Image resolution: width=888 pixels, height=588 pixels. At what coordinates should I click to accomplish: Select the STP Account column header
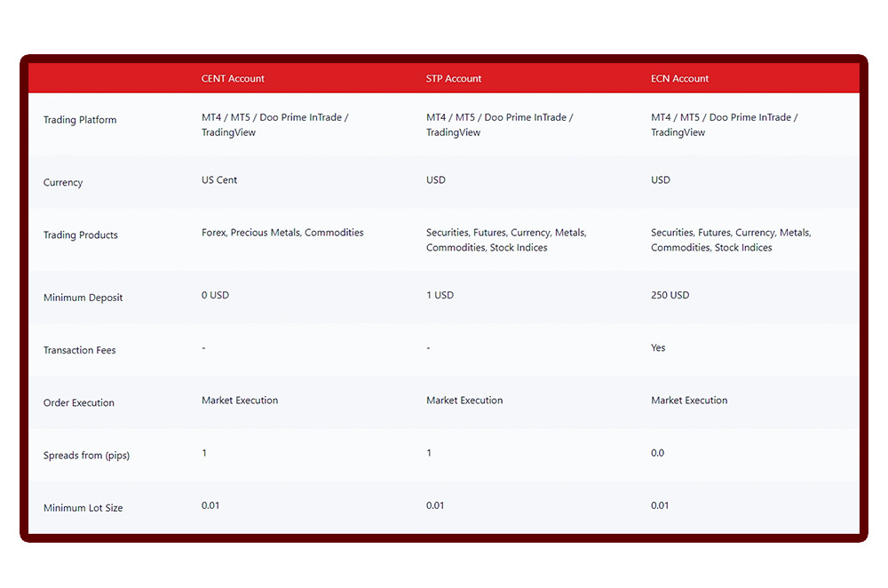454,79
